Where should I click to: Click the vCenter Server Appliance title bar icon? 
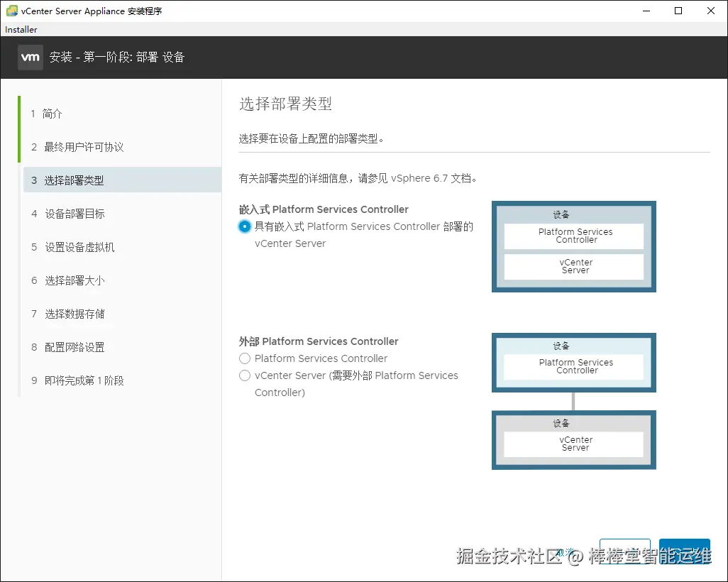(12, 11)
